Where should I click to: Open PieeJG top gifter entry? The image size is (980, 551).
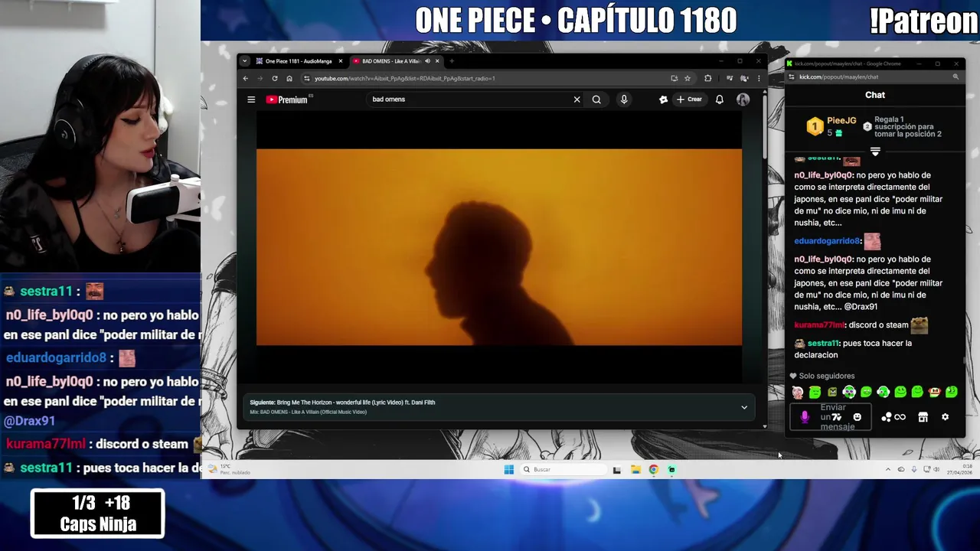[x=831, y=126]
